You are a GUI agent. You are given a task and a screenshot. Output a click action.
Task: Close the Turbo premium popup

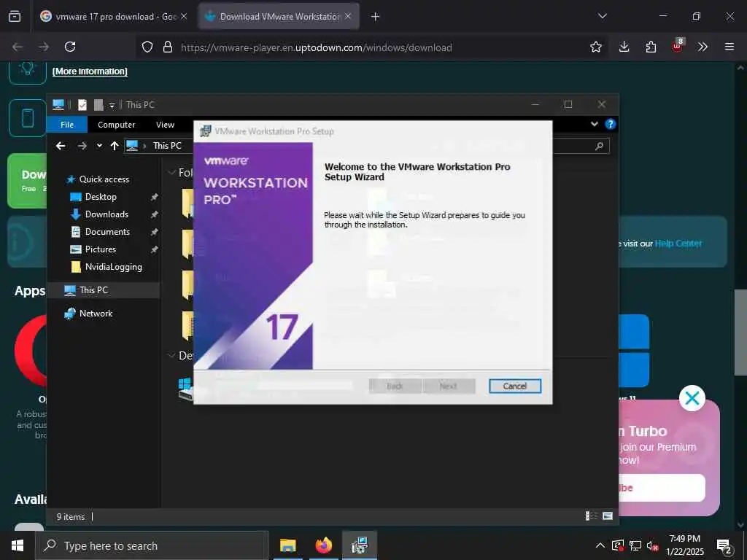point(692,398)
